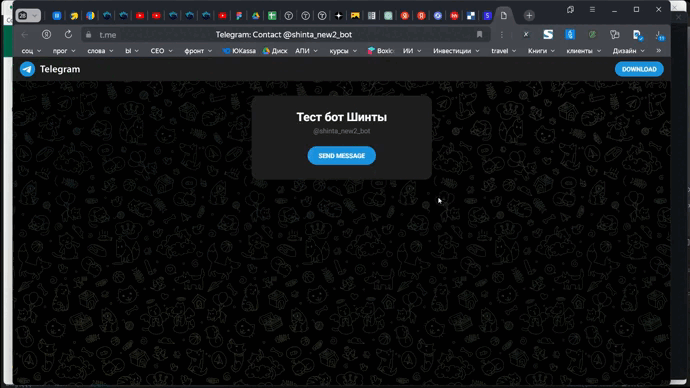Expand the соц bookmarks folder
This screenshot has height=388, width=690.
pos(31,51)
